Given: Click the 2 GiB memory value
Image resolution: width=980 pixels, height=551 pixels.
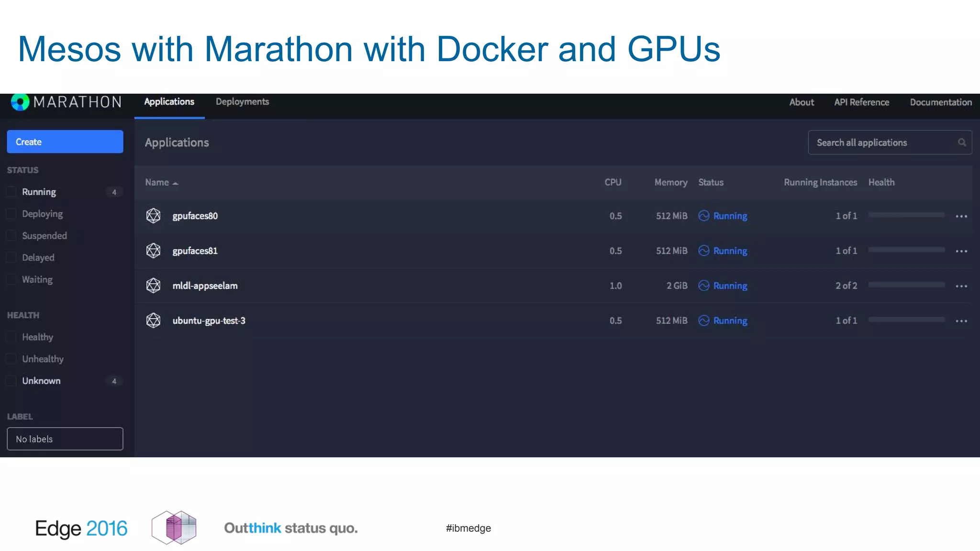Looking at the screenshot, I should pyautogui.click(x=677, y=286).
